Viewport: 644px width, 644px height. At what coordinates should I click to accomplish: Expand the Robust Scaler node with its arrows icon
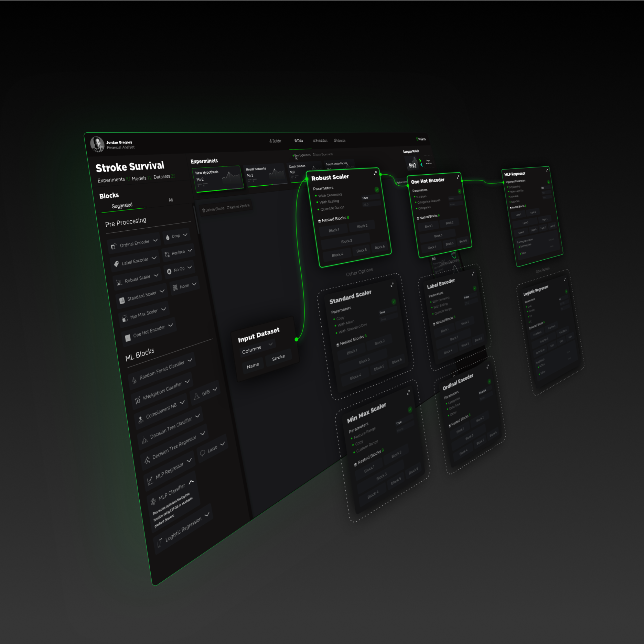pos(375,173)
